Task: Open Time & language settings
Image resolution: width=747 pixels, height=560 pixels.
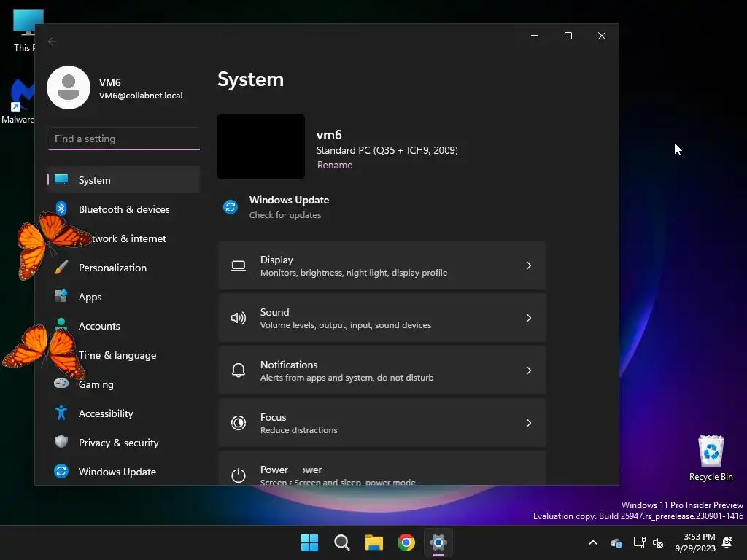Action: tap(123, 355)
